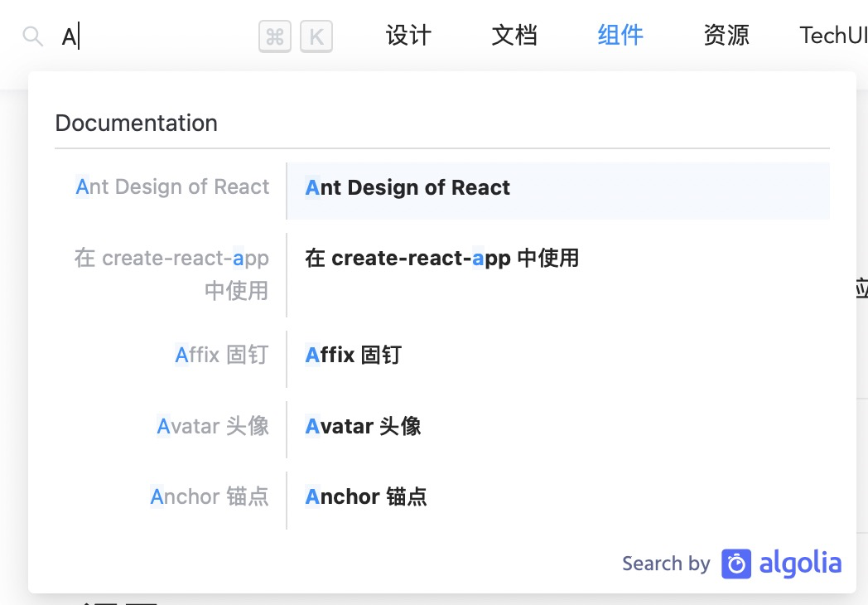Open the 设计 navigation menu item
The image size is (868, 605).
[408, 35]
